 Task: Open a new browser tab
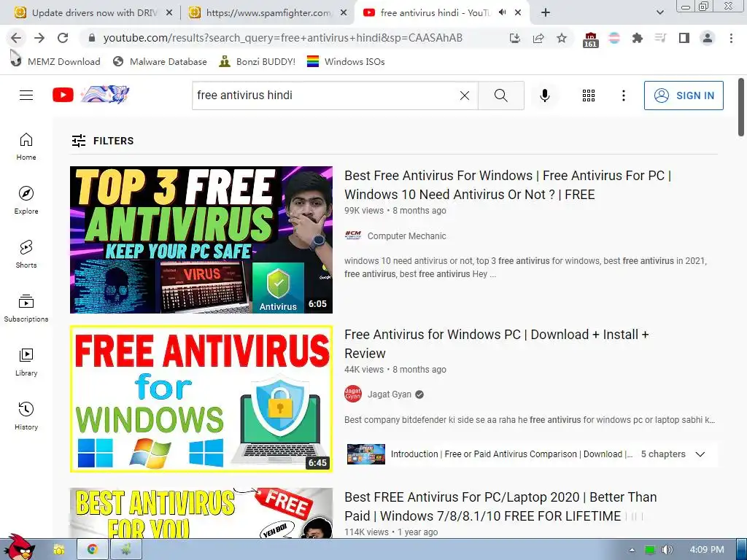point(546,13)
